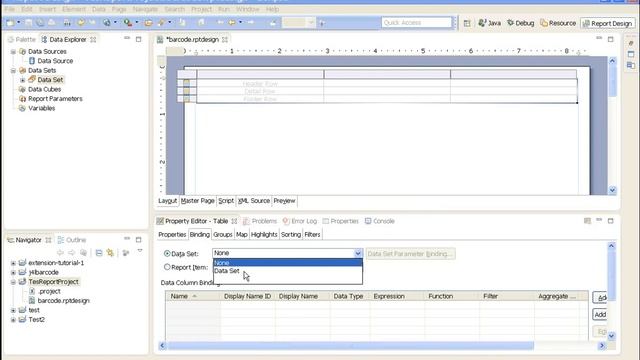
Task: Select the Report Item radio button
Action: click(x=167, y=267)
